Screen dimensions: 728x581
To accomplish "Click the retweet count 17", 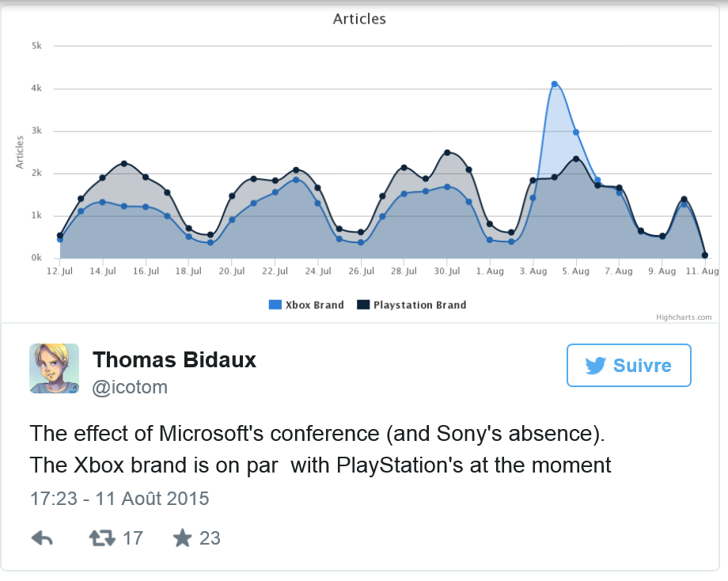I will pos(133,538).
